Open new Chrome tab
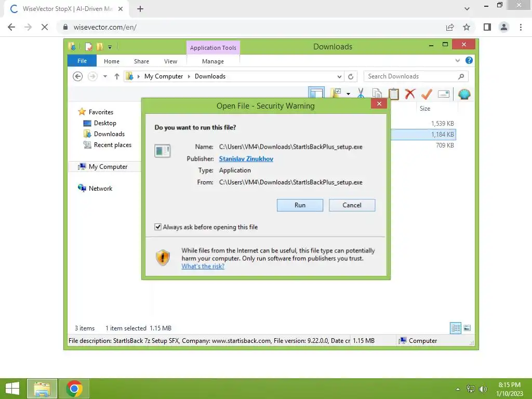This screenshot has width=532, height=399. pos(140,9)
